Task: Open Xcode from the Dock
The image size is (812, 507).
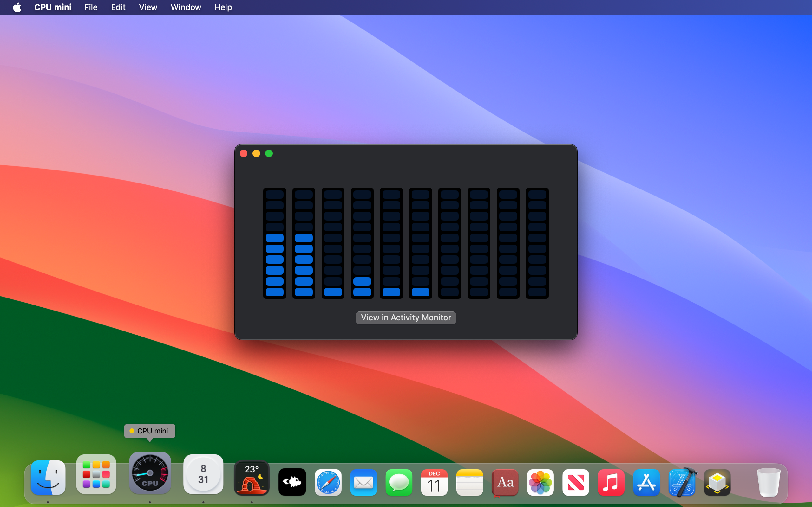Action: pyautogui.click(x=682, y=482)
